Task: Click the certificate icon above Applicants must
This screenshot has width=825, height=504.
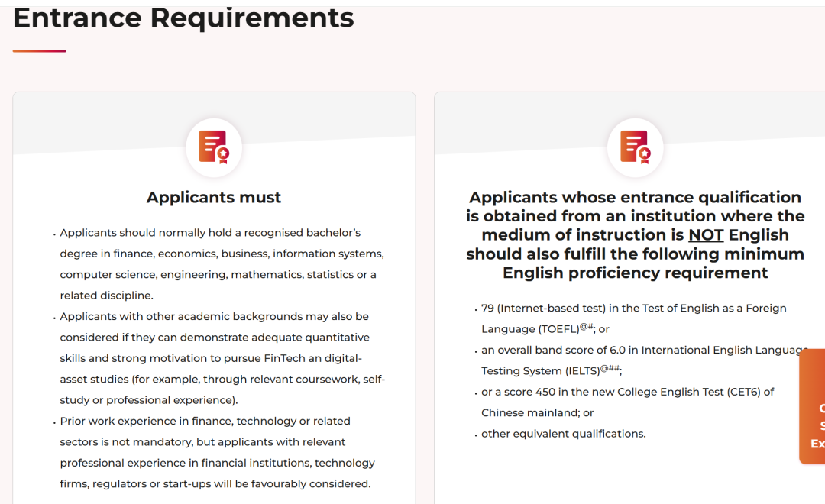Action: tap(214, 147)
